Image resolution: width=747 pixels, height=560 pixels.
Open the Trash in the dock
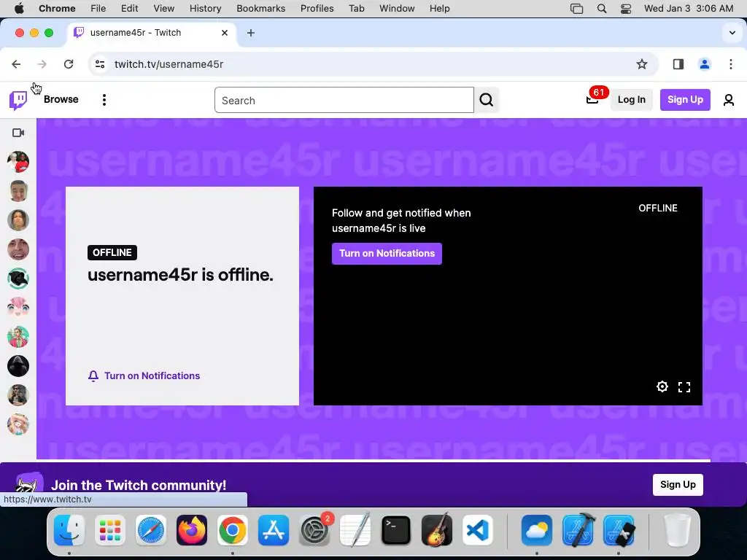click(x=677, y=530)
